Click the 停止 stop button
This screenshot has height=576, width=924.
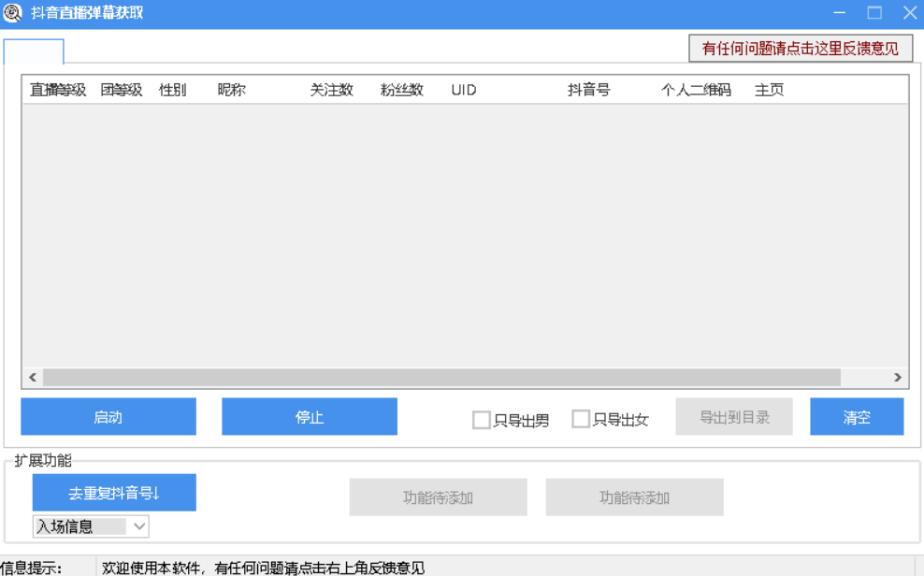[x=310, y=416]
